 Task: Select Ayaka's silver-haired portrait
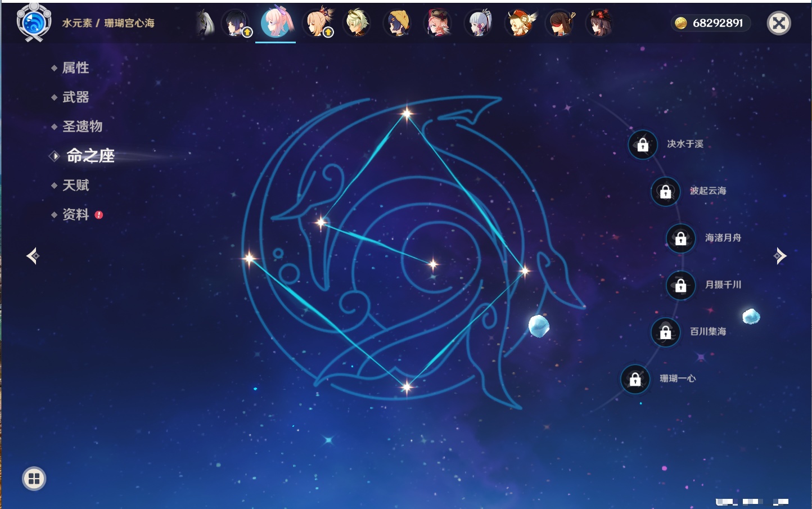pos(479,23)
